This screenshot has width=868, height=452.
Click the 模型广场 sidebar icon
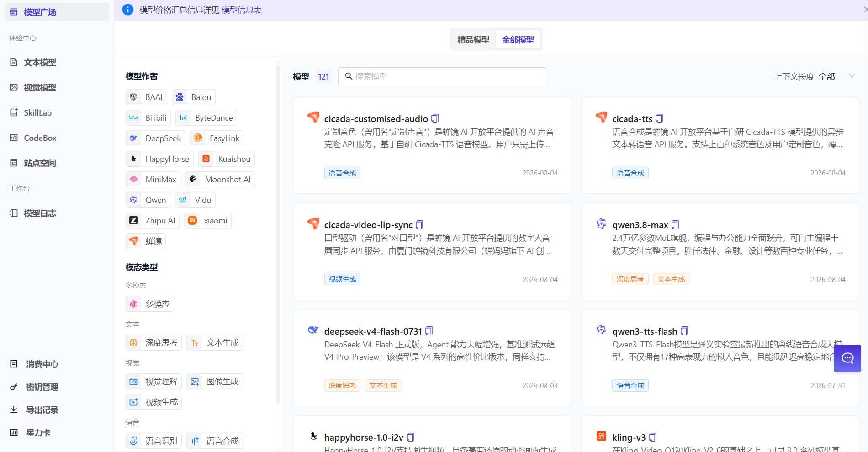coord(14,12)
